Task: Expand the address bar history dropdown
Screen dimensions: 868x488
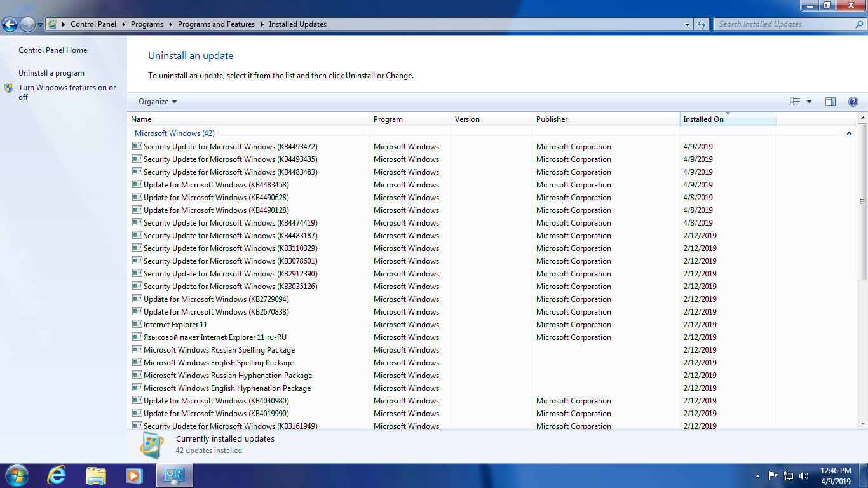Action: tap(688, 24)
